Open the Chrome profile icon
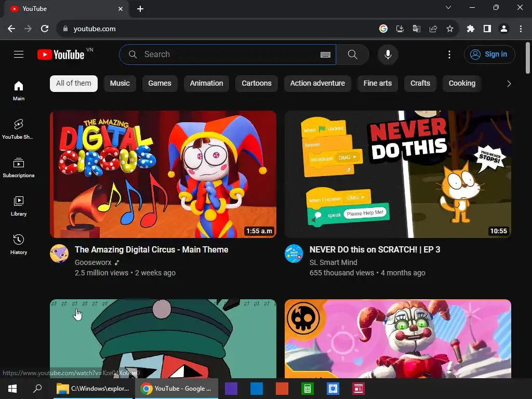The width and height of the screenshot is (532, 399). point(504,29)
